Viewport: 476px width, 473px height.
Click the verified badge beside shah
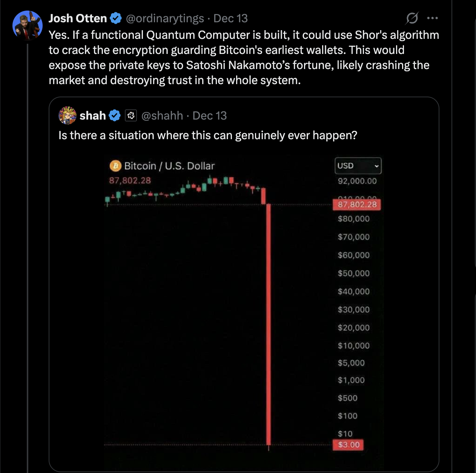tap(114, 115)
